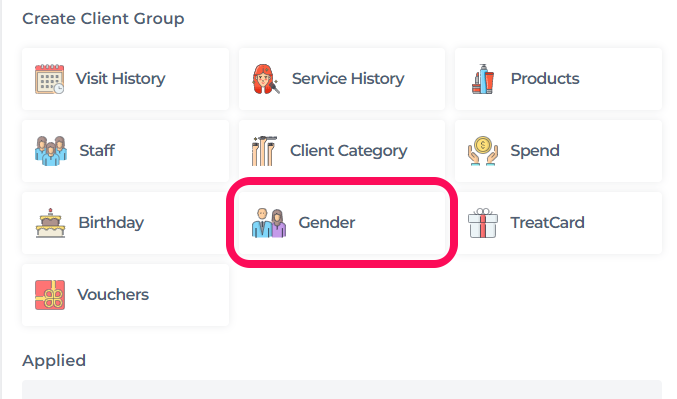
Task: Click the calendar icon for Visit History
Action: (50, 79)
